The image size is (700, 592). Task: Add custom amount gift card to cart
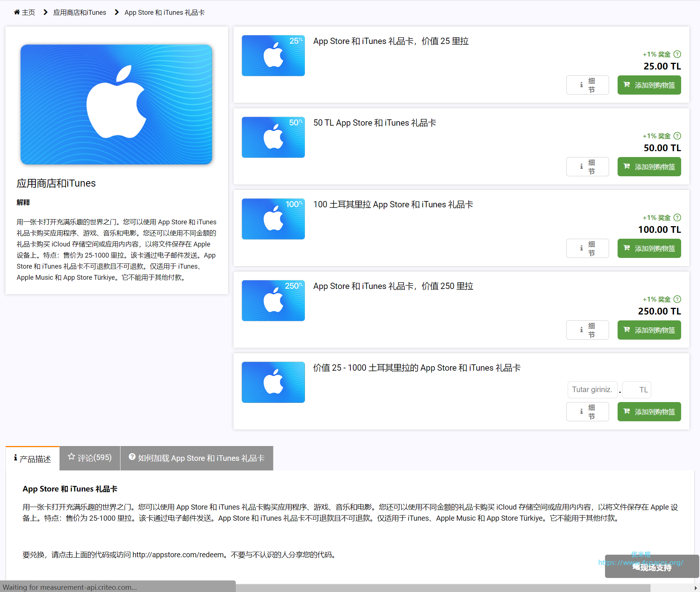click(649, 412)
